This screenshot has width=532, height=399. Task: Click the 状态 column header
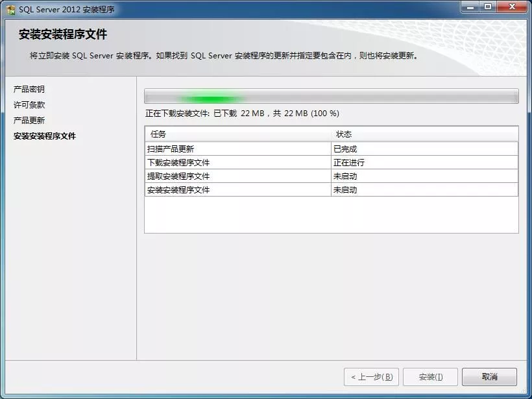[424, 134]
